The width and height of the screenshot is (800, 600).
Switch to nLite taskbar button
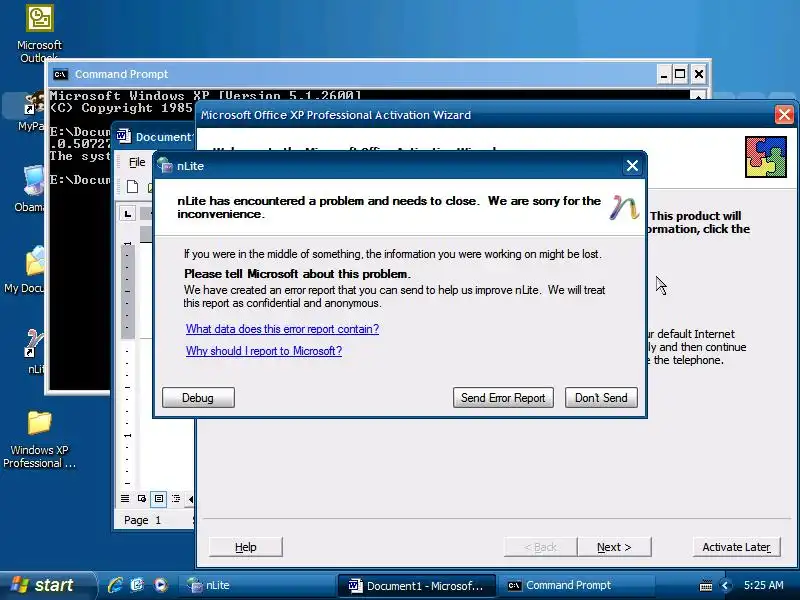tap(255, 585)
